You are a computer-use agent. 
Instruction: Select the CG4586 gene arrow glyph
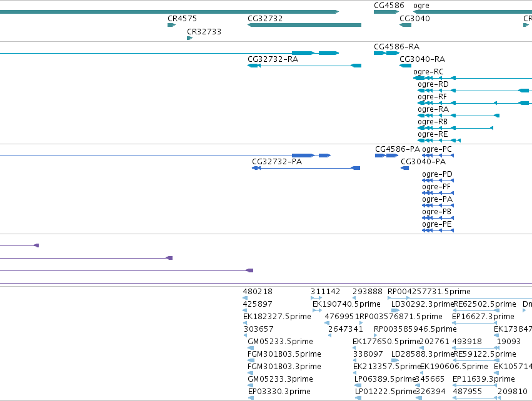[x=386, y=12]
